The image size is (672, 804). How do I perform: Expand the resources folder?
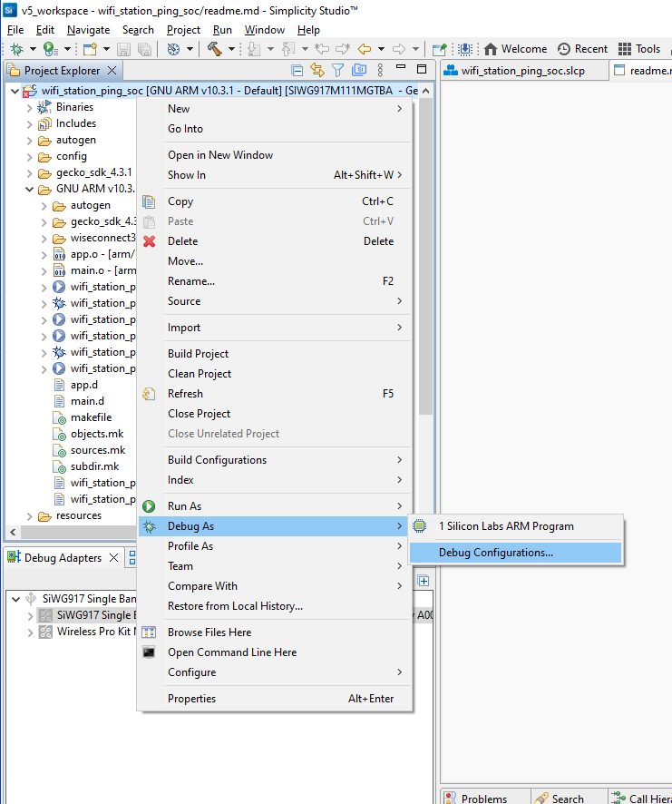pyautogui.click(x=29, y=515)
